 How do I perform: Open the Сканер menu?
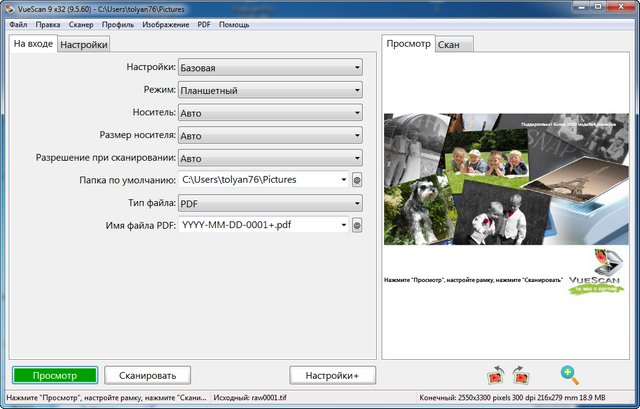(81, 24)
